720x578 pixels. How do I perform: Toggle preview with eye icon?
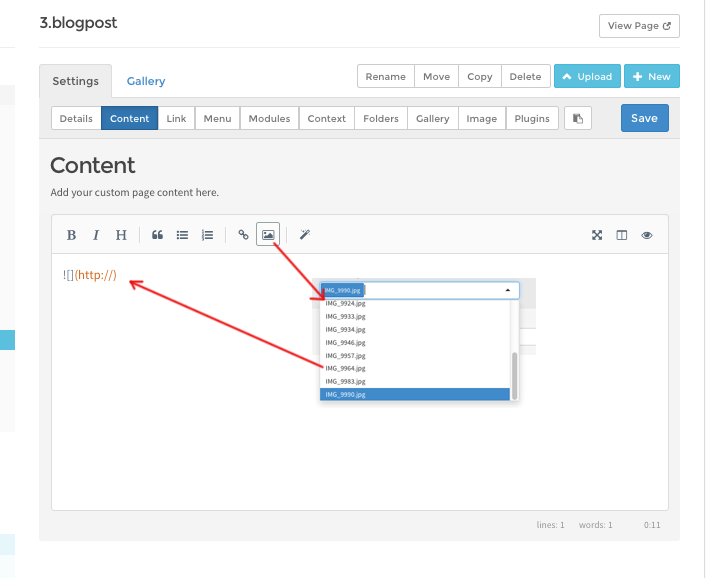click(x=647, y=236)
